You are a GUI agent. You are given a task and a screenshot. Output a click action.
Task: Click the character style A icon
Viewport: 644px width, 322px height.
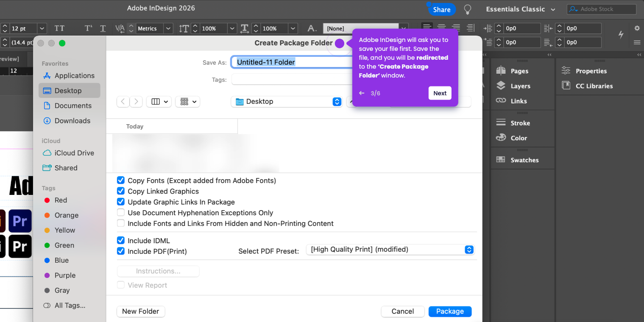coord(312,28)
